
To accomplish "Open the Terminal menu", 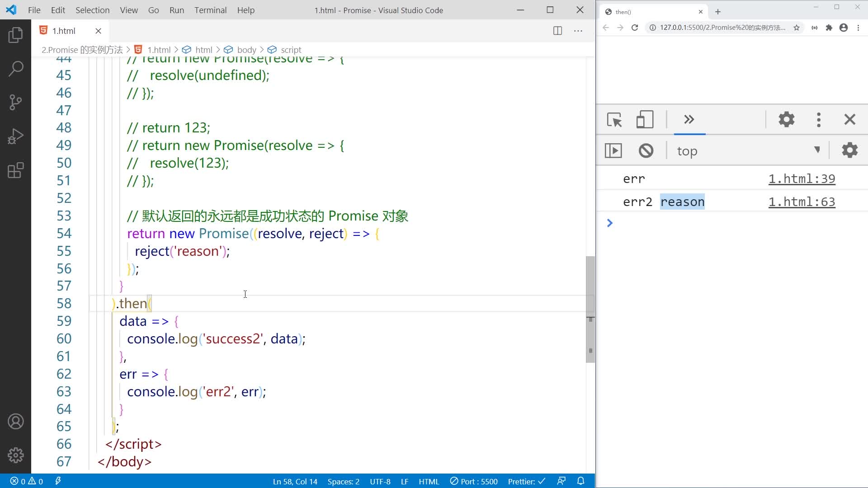I will click(x=210, y=10).
